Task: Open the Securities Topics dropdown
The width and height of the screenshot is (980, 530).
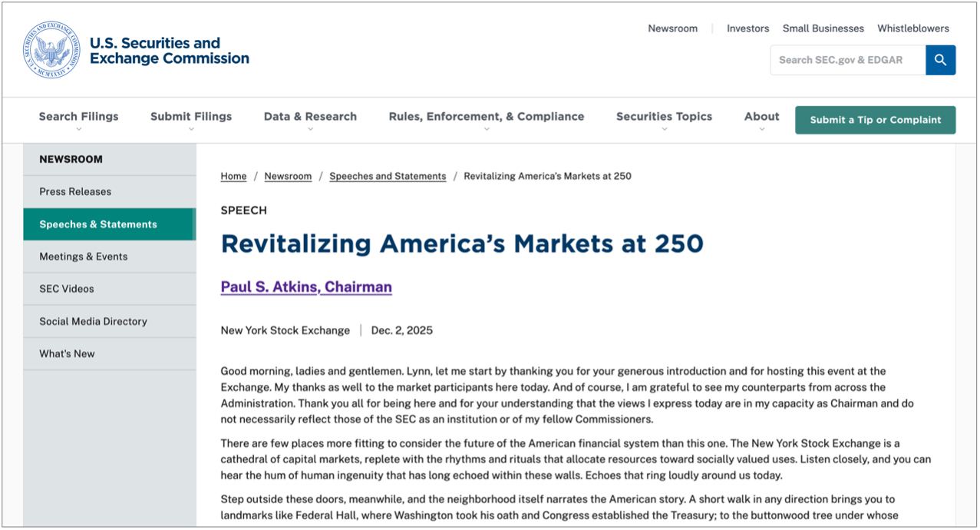Action: (x=664, y=117)
